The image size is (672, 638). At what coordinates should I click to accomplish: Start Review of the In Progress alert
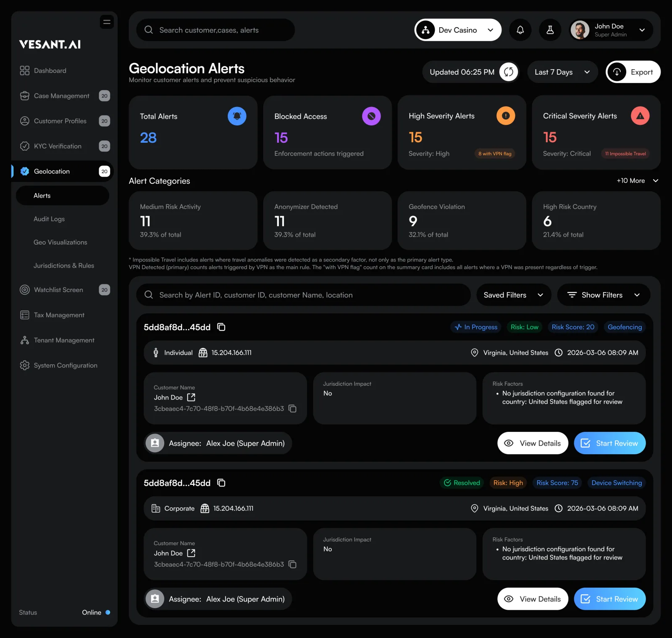tap(609, 443)
